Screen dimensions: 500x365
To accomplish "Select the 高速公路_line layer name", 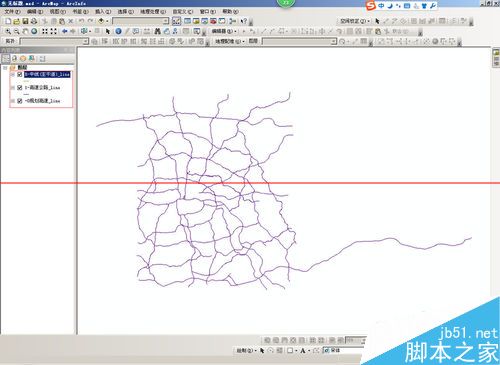I will click(x=42, y=87).
